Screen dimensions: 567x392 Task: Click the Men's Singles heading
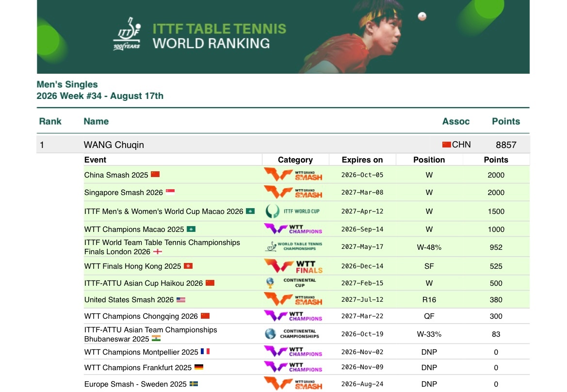coord(67,84)
